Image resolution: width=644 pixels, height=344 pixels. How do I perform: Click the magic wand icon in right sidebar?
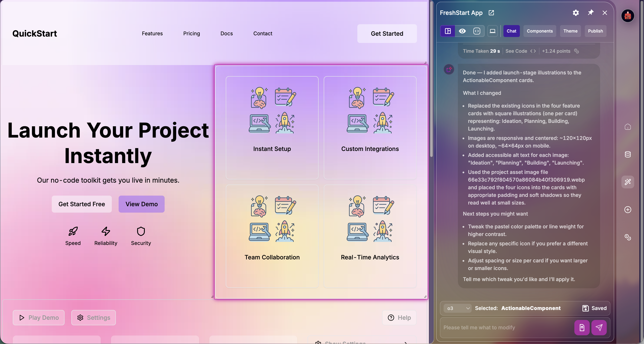click(x=628, y=182)
